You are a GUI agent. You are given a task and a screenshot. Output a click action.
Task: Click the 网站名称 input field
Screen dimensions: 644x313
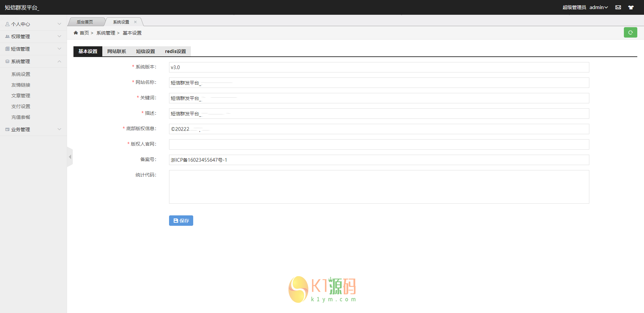pyautogui.click(x=379, y=83)
